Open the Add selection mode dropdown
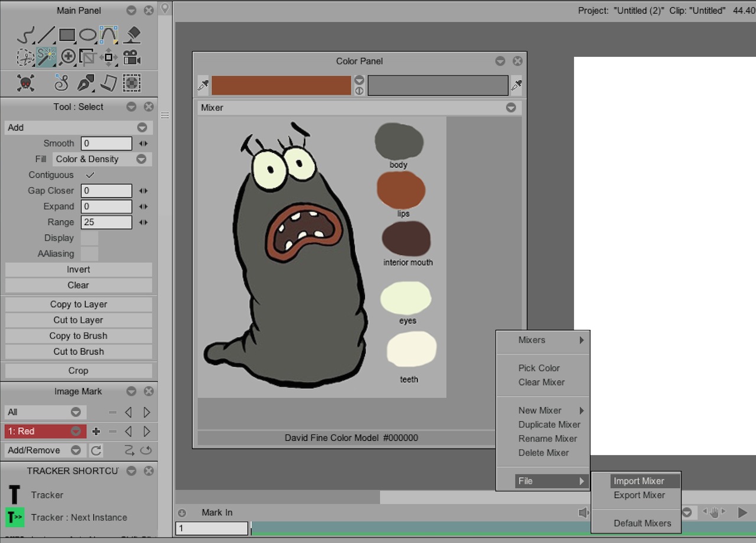 (78, 127)
